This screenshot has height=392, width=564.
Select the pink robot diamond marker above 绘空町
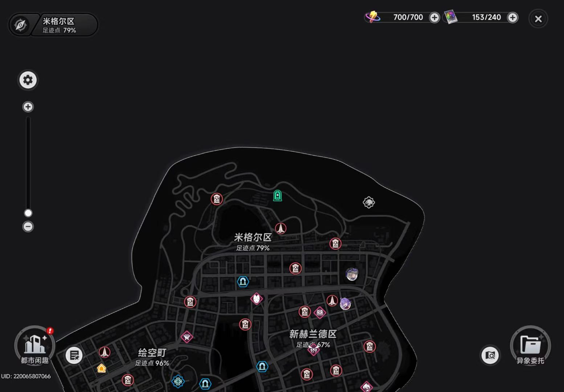coord(187,337)
